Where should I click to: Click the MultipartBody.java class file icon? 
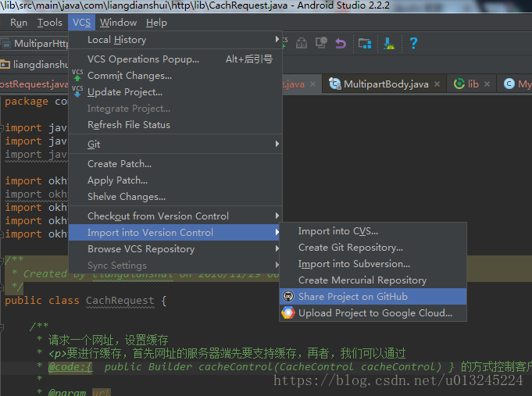(x=334, y=84)
